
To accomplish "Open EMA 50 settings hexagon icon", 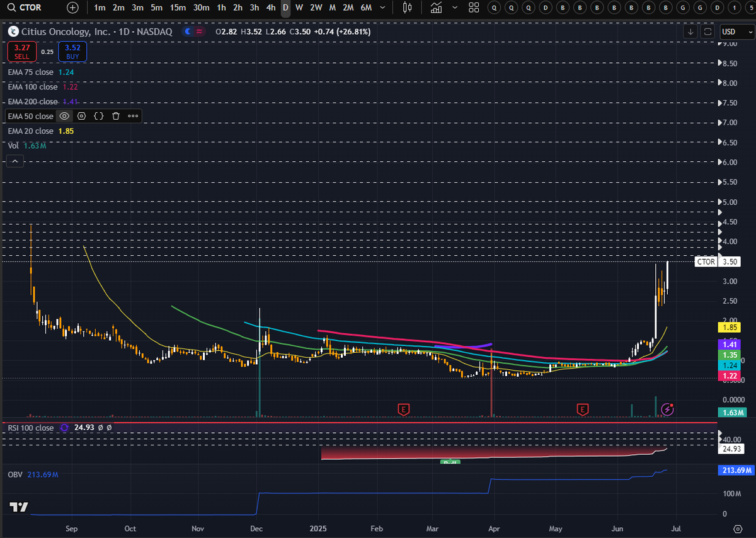I will pos(81,116).
